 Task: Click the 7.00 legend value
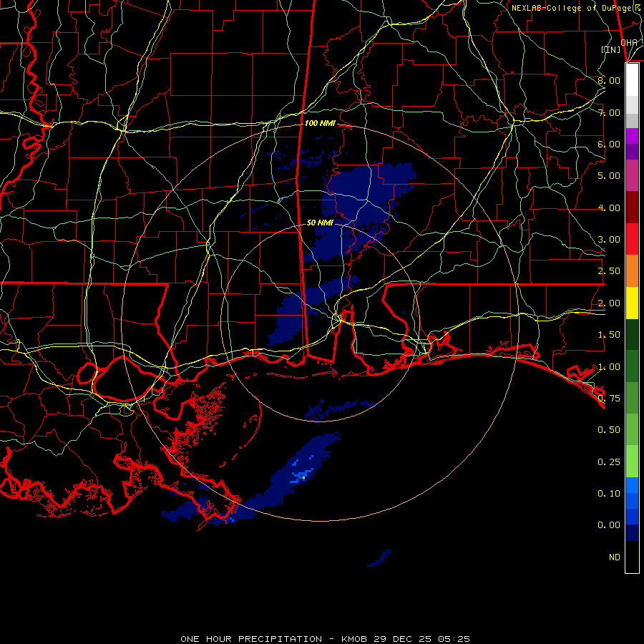609,112
